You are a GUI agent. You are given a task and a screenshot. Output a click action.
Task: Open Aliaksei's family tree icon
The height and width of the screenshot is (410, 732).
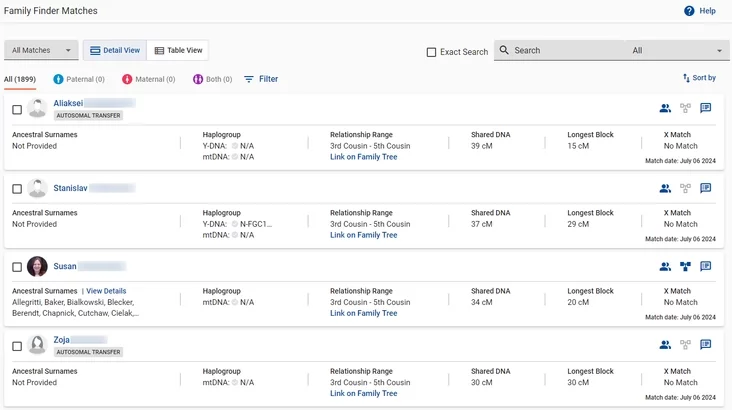(x=685, y=108)
